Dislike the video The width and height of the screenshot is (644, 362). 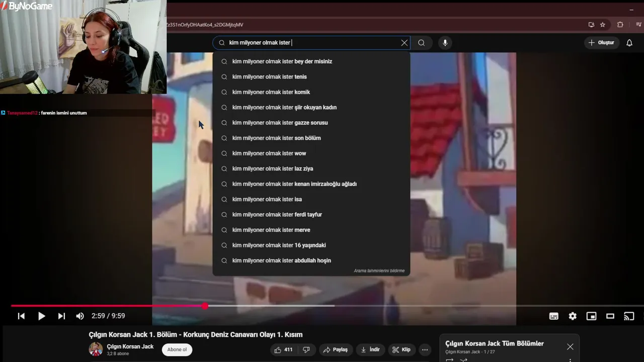[x=306, y=350]
